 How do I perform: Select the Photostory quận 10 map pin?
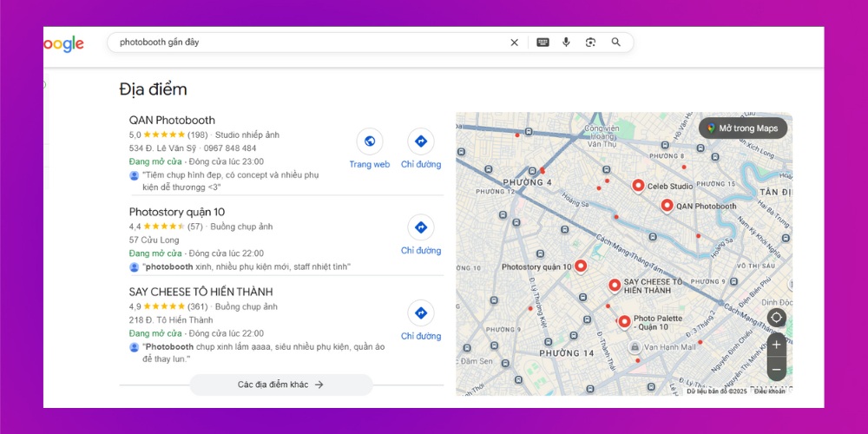coord(580,266)
